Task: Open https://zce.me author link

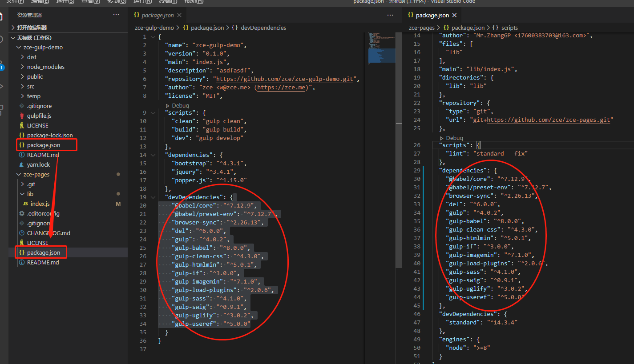Action: tap(282, 87)
